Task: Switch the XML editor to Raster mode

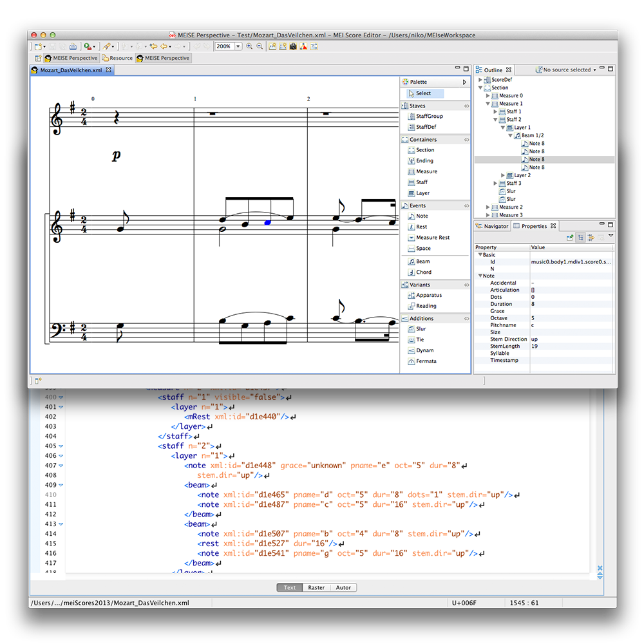Action: click(x=316, y=587)
